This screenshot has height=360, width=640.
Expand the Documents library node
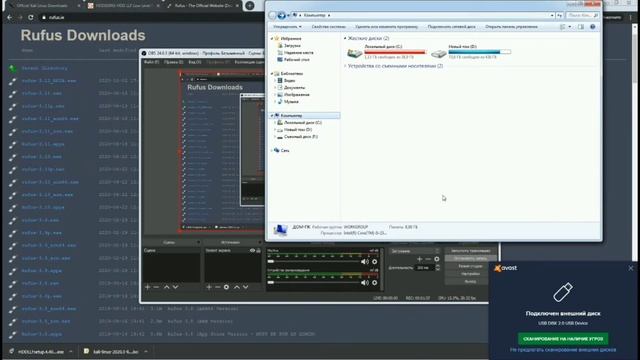coord(275,88)
